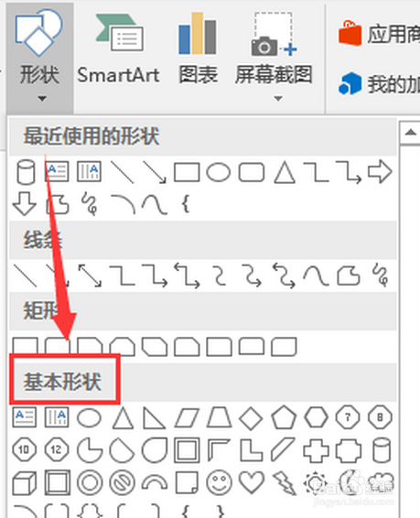Select the cylinder shape in recently used shapes
Image resolution: width=420 pixels, height=518 pixels.
coord(26,172)
